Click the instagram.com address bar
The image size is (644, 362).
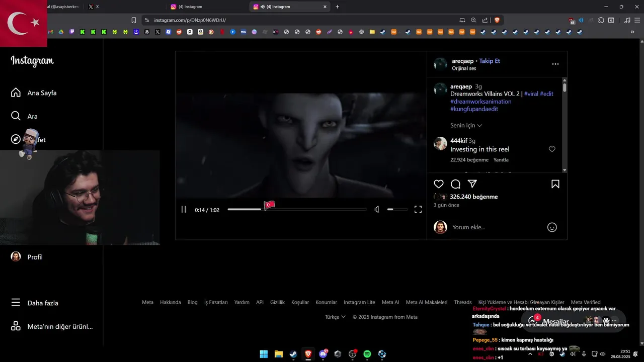click(x=302, y=20)
